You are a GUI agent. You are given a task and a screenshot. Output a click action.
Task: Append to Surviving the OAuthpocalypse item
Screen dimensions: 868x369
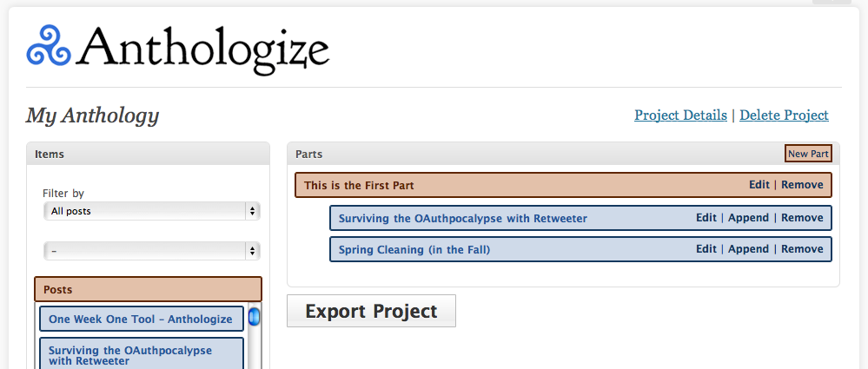click(x=748, y=218)
